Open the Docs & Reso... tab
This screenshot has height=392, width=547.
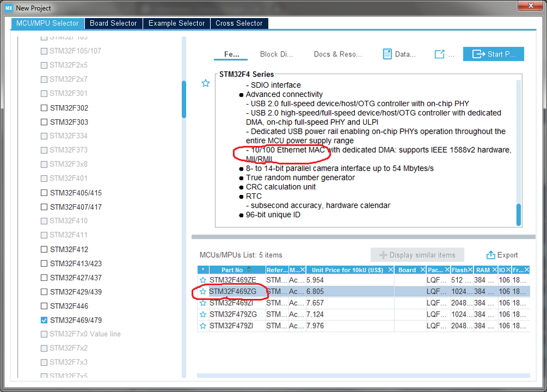click(338, 54)
